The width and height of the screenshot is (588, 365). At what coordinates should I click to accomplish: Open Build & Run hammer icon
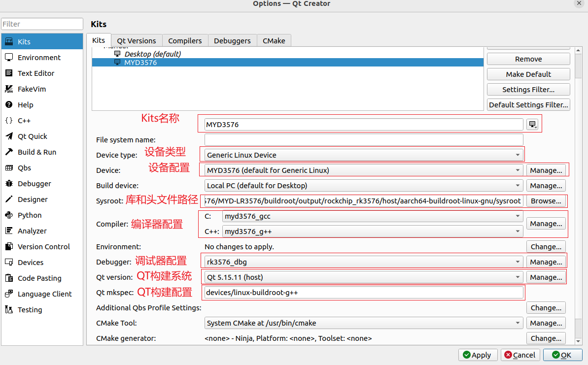(x=9, y=152)
